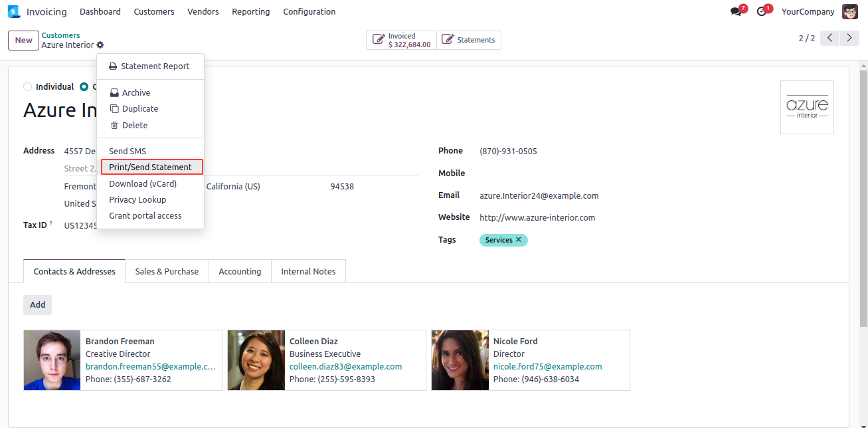Image resolution: width=868 pixels, height=428 pixels.
Task: Open the Vendors menu
Action: (x=203, y=11)
